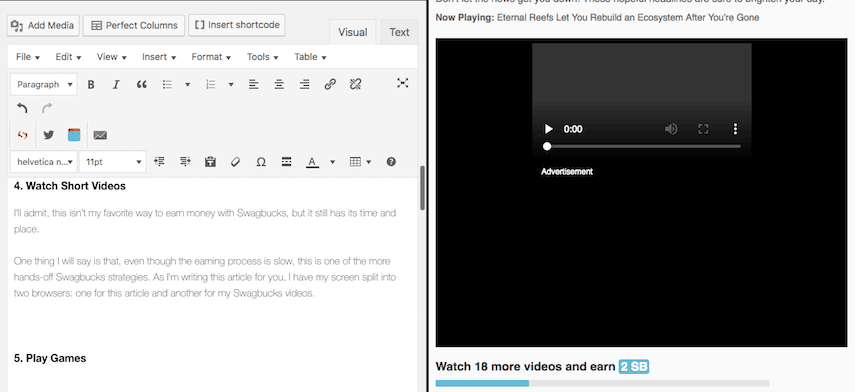
Task: Open keyboard shortcuts help icon
Action: (x=391, y=162)
